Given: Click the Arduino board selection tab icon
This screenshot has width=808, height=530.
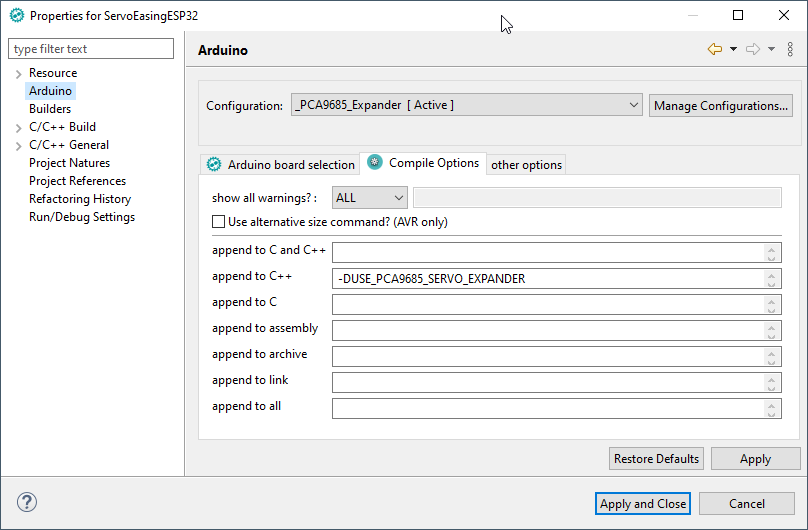Looking at the screenshot, I should (x=214, y=164).
